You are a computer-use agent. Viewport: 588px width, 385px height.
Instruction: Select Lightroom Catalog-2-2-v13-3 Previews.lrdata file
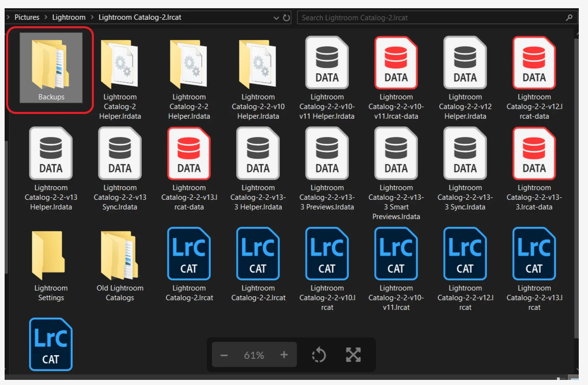tap(327, 169)
